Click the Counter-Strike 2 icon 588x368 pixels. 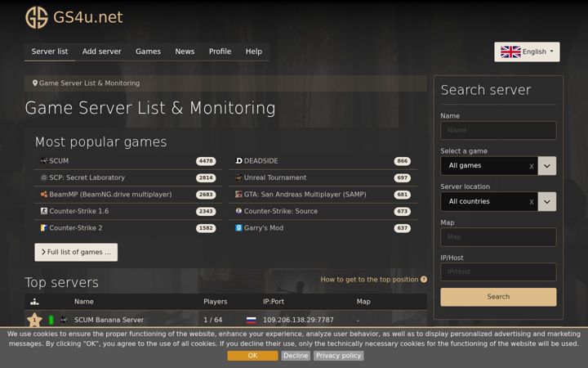click(44, 228)
